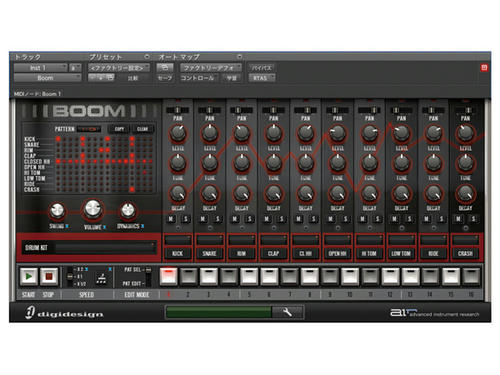Click the AIR advanced instrument research logo
The height and width of the screenshot is (375, 500).
(434, 313)
